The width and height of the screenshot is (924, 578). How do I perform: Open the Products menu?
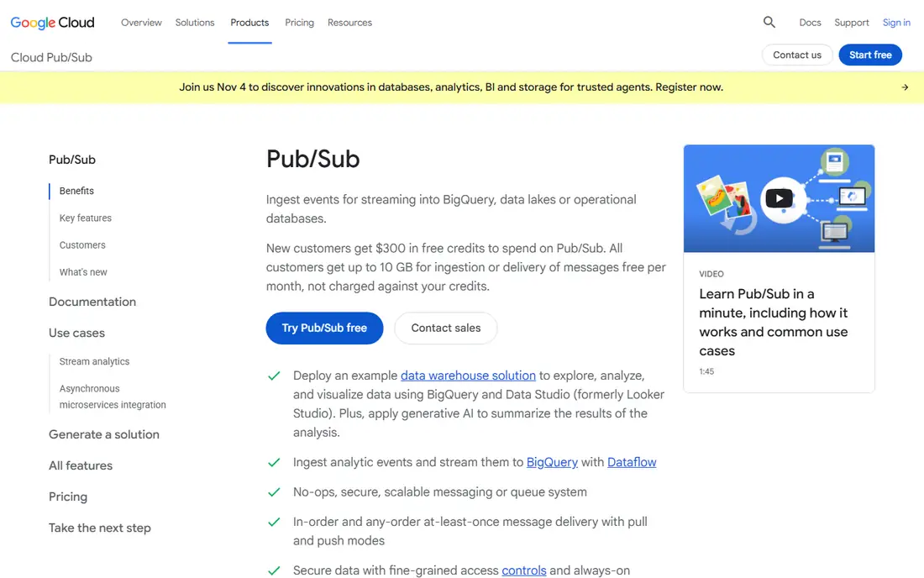[x=249, y=23]
